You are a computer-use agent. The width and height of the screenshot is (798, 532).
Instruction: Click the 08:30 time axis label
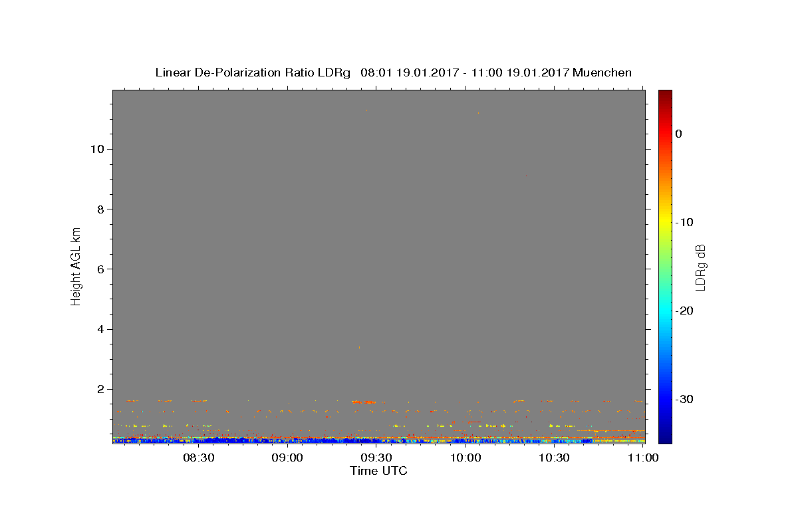tap(198, 458)
